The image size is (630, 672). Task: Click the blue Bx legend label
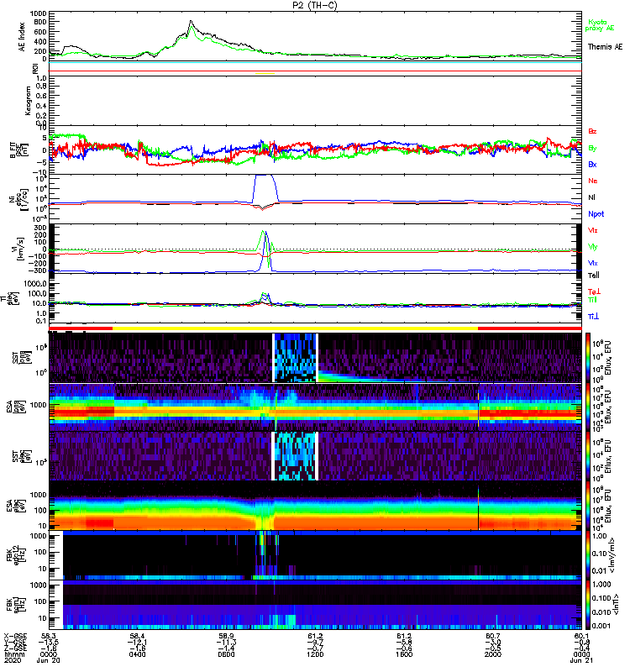[592, 165]
